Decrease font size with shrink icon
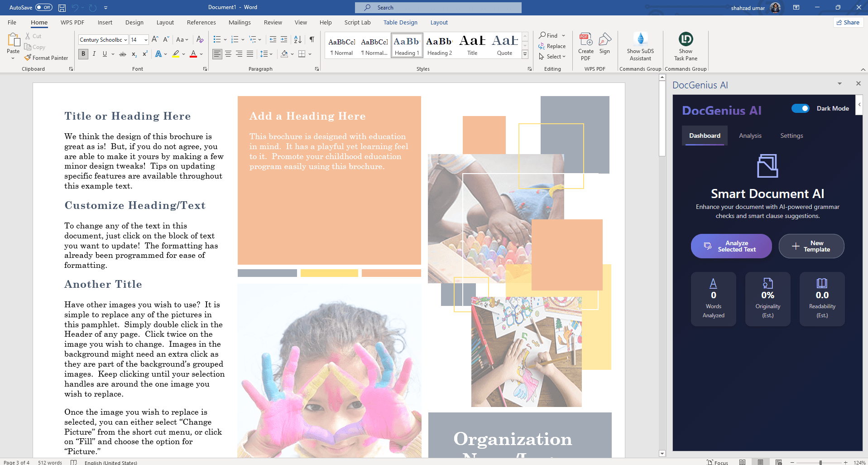868x465 pixels. 166,39
